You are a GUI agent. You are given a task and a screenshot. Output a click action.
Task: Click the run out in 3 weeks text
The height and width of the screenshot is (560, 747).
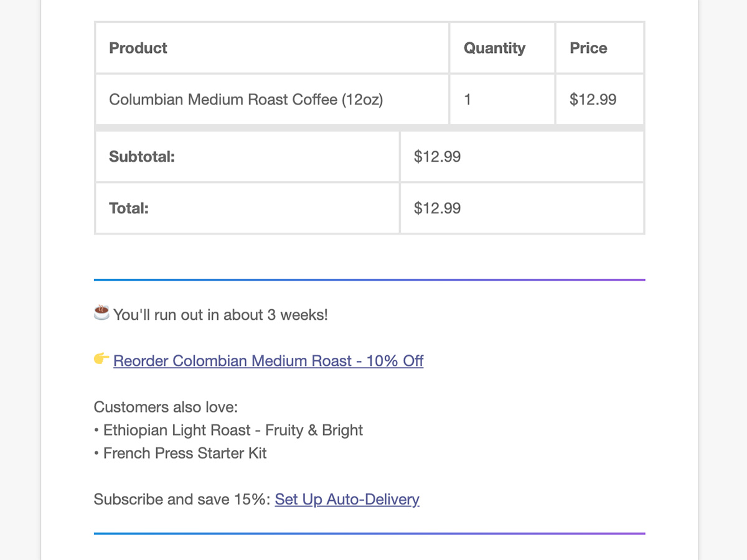(220, 315)
